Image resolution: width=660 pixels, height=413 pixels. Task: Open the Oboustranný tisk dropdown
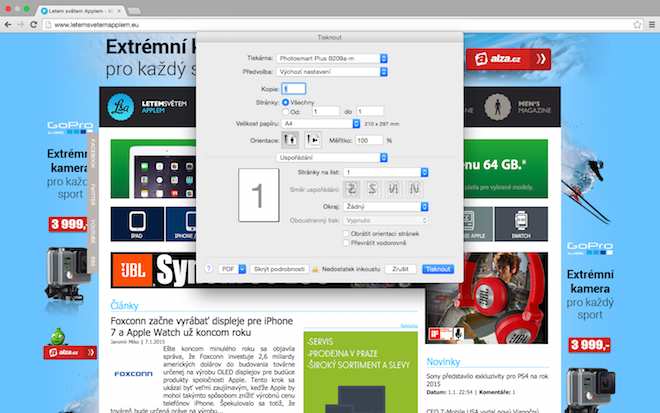(x=386, y=221)
